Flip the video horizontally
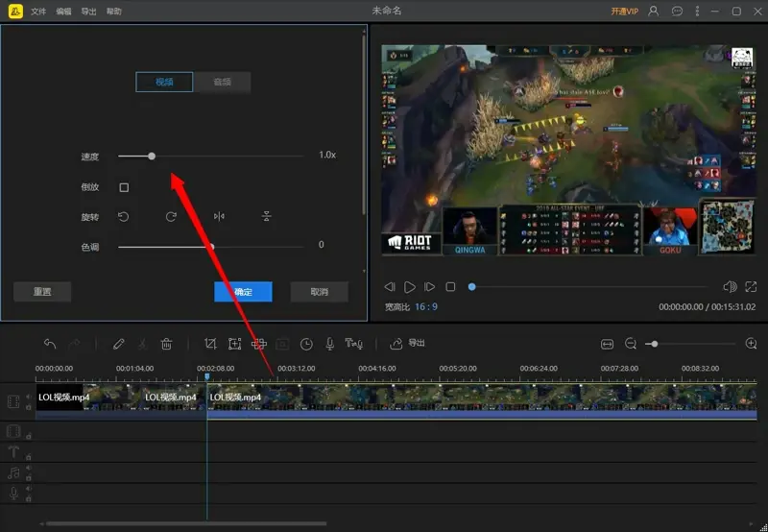Screen dimensions: 768x532 point(219,216)
